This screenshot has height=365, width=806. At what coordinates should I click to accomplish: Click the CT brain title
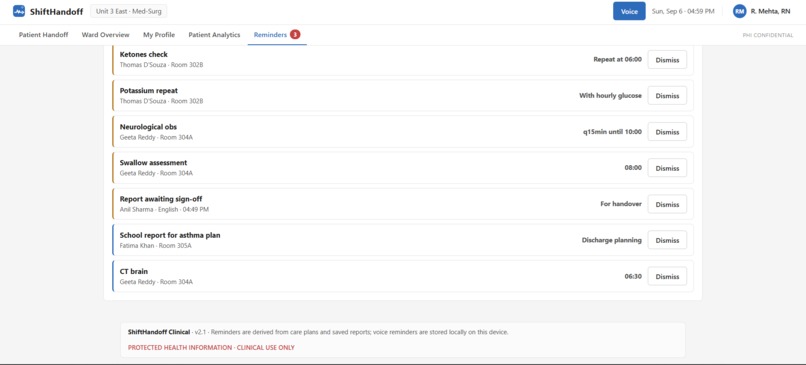(134, 271)
